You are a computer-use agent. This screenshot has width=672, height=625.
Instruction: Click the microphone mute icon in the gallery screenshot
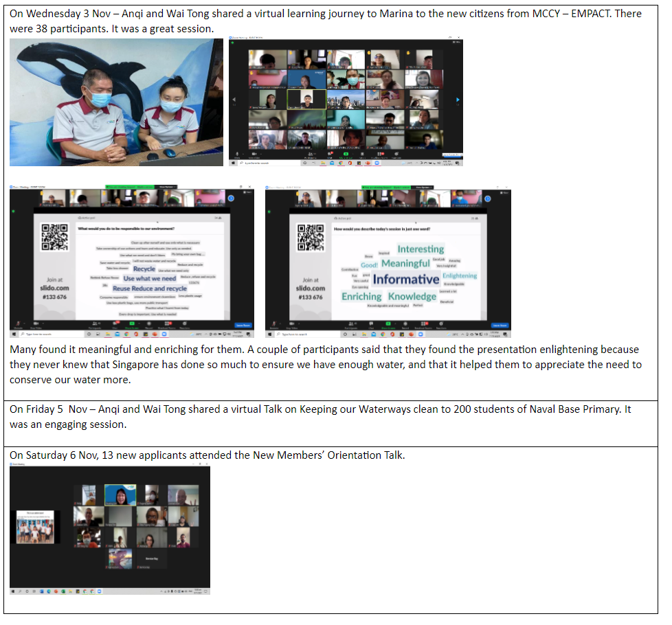click(x=237, y=154)
